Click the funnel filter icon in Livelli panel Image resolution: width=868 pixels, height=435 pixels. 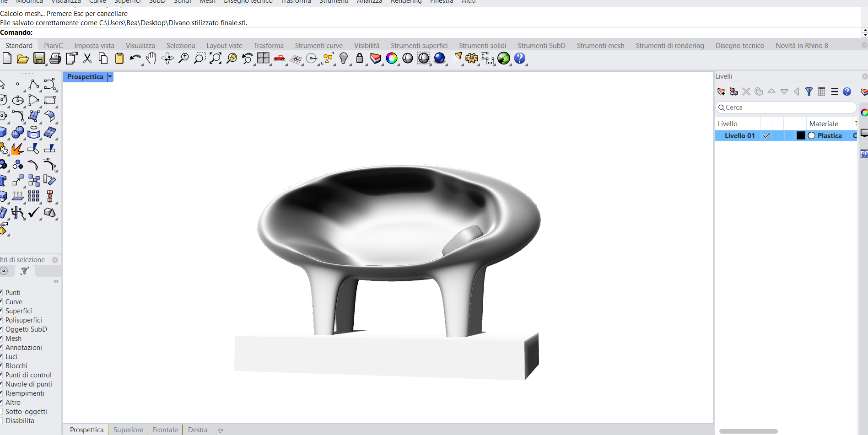point(809,91)
